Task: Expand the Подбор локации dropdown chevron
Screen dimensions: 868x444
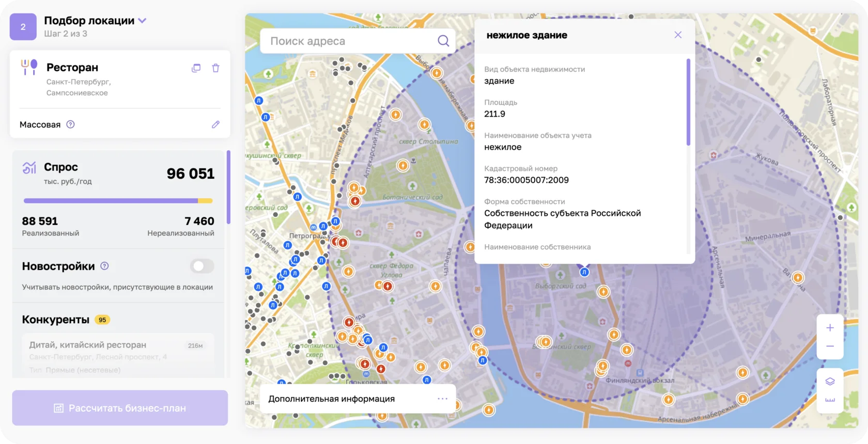Action: 143,21
